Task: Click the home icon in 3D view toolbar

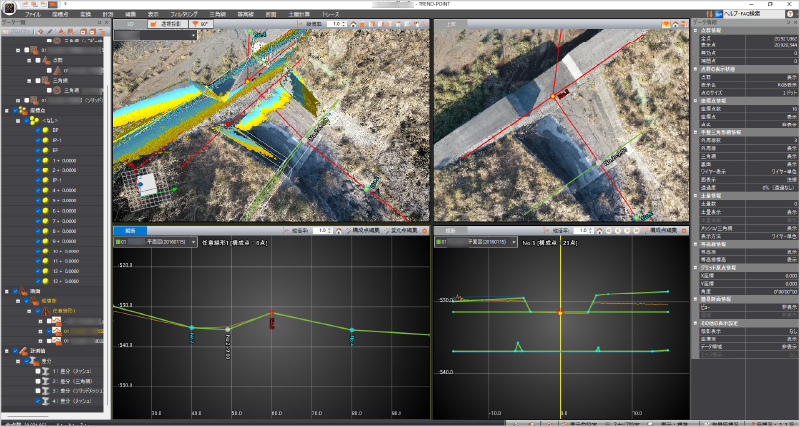Action: (x=355, y=23)
